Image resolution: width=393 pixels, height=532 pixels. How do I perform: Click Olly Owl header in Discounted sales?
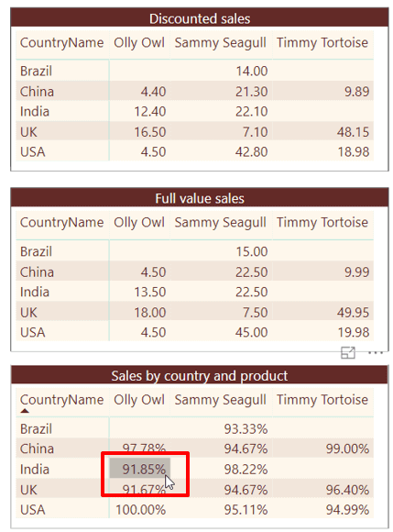(x=139, y=43)
